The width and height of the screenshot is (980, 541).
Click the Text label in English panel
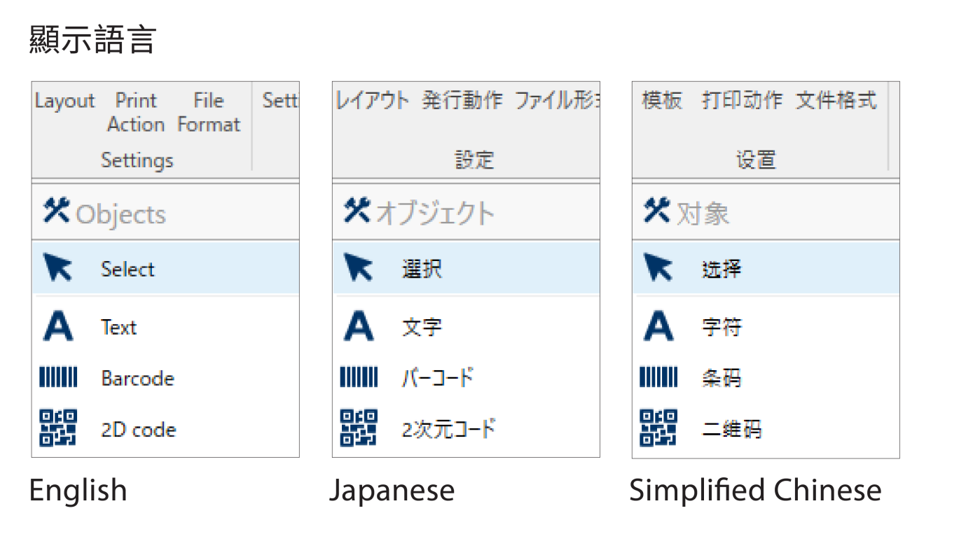tap(118, 328)
